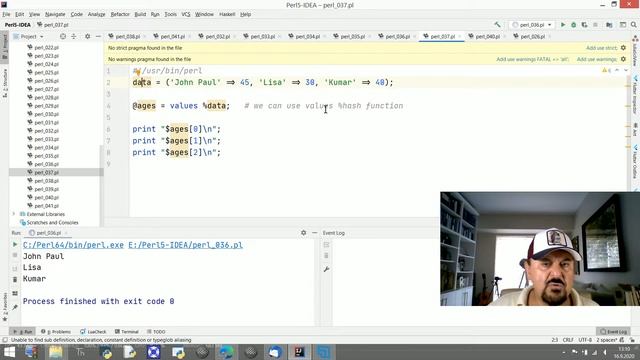This screenshot has height=360, width=640.
Task: Click the Windows Start button
Action: [x=9, y=352]
